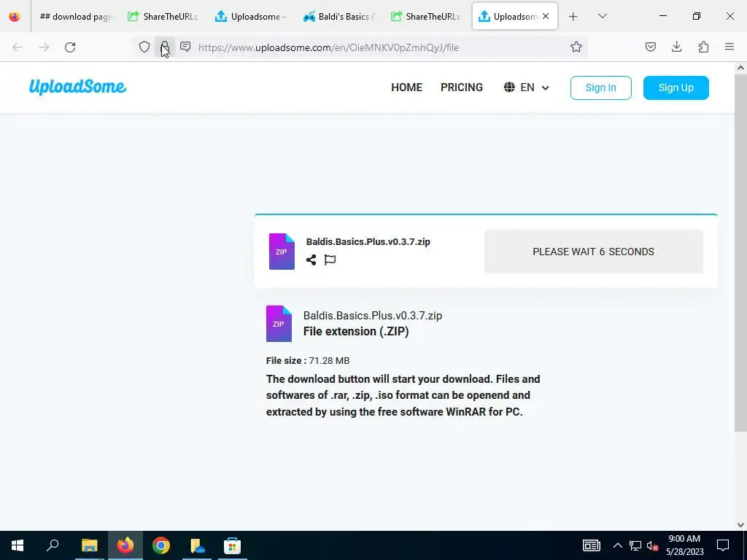Click the Sign In button

601,87
